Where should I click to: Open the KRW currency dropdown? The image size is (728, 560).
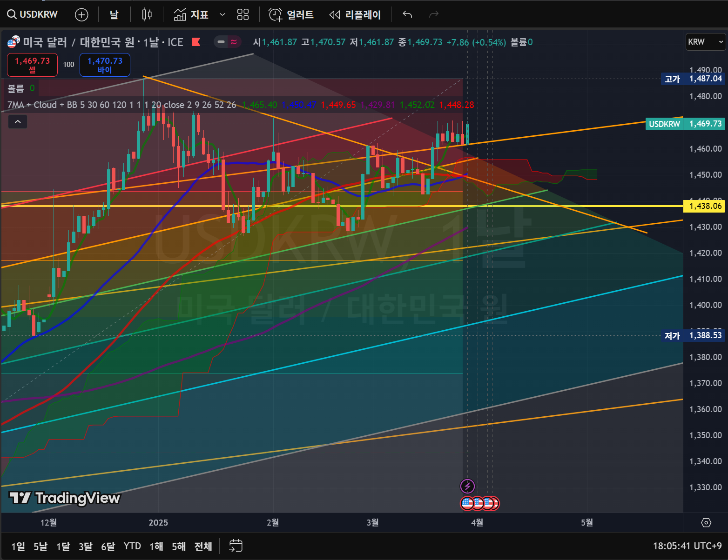tap(705, 42)
